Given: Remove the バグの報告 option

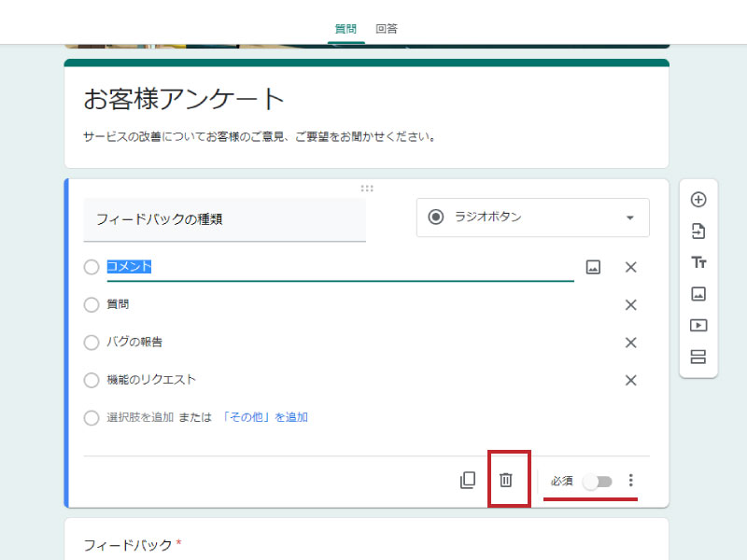Looking at the screenshot, I should 630,343.
